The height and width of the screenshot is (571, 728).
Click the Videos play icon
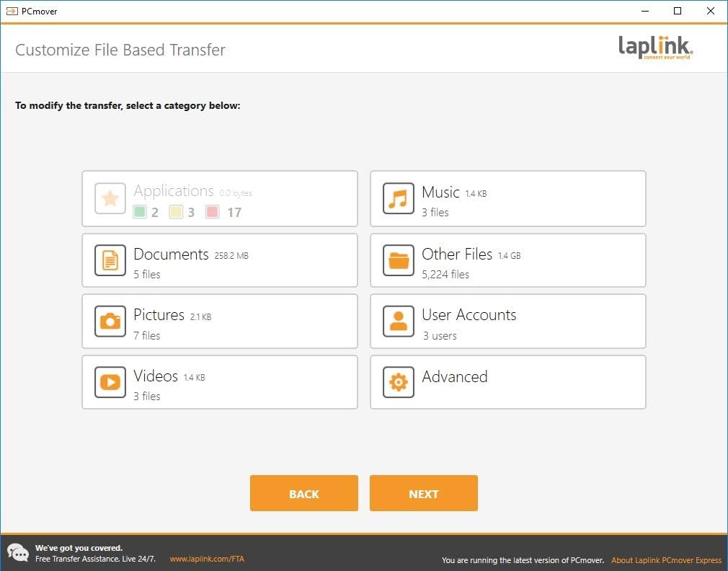pyautogui.click(x=110, y=382)
